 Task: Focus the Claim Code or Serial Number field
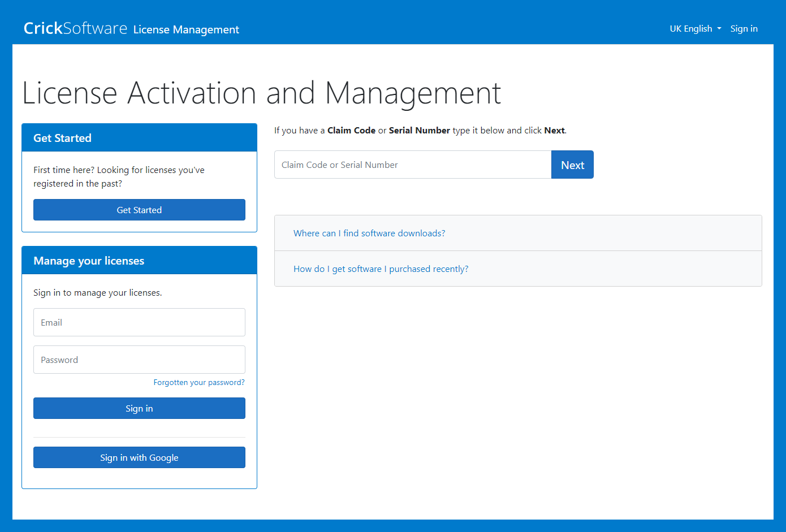pos(412,165)
